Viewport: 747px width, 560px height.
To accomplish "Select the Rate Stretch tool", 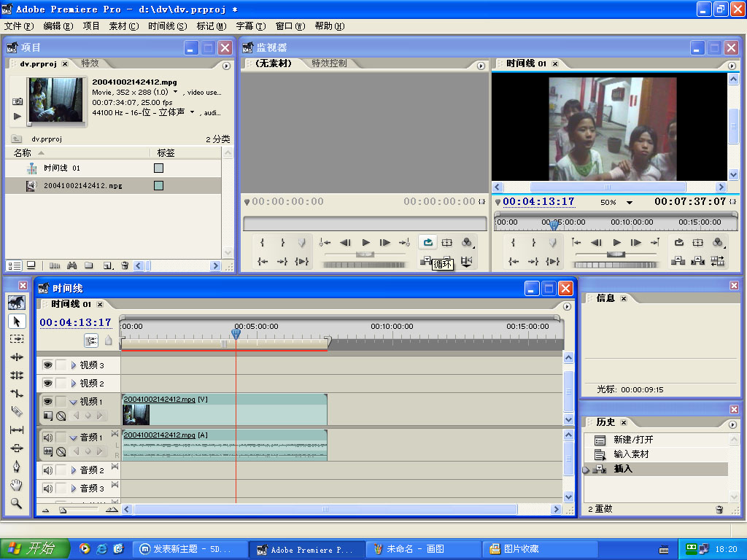I will tap(17, 393).
